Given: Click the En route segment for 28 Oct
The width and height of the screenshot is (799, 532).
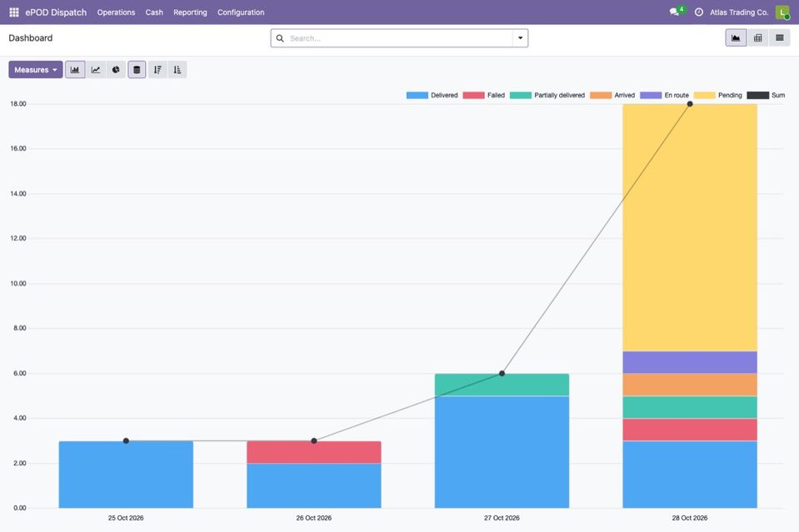Looking at the screenshot, I should point(690,362).
